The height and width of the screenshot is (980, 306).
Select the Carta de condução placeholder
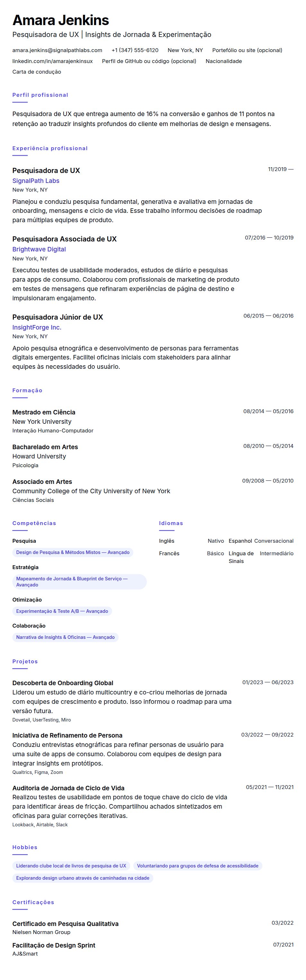click(37, 72)
